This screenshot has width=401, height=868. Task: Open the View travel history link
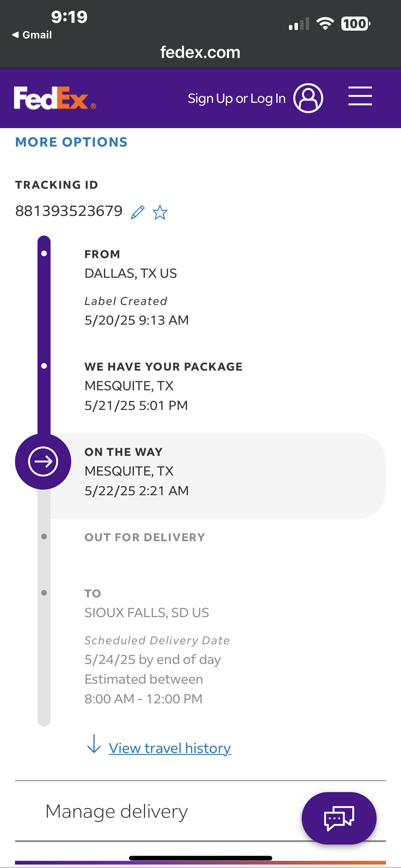point(170,748)
